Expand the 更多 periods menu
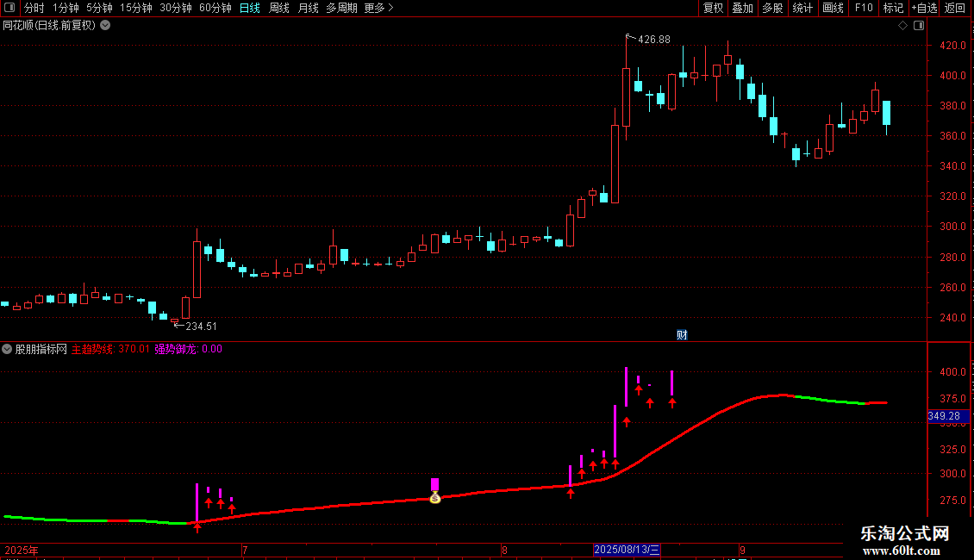This screenshot has width=974, height=560. click(x=378, y=8)
